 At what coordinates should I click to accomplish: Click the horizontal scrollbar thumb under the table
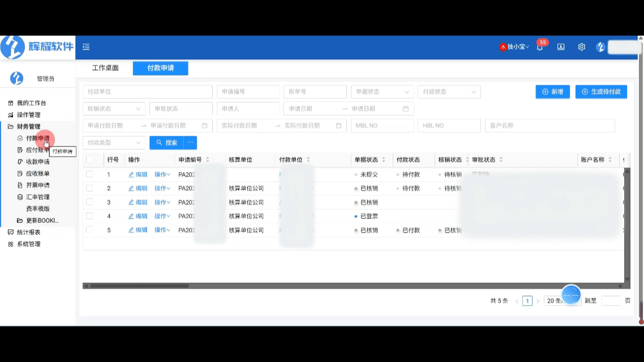coord(140,286)
